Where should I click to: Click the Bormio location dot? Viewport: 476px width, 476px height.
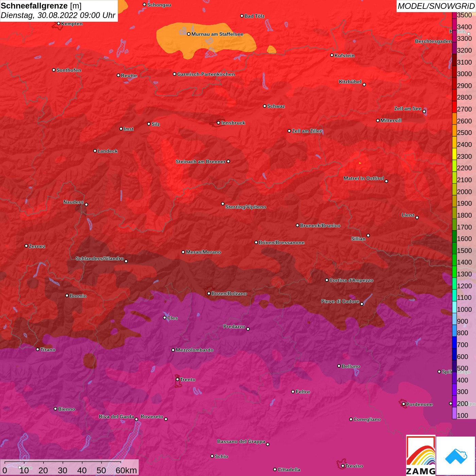coord(67,295)
